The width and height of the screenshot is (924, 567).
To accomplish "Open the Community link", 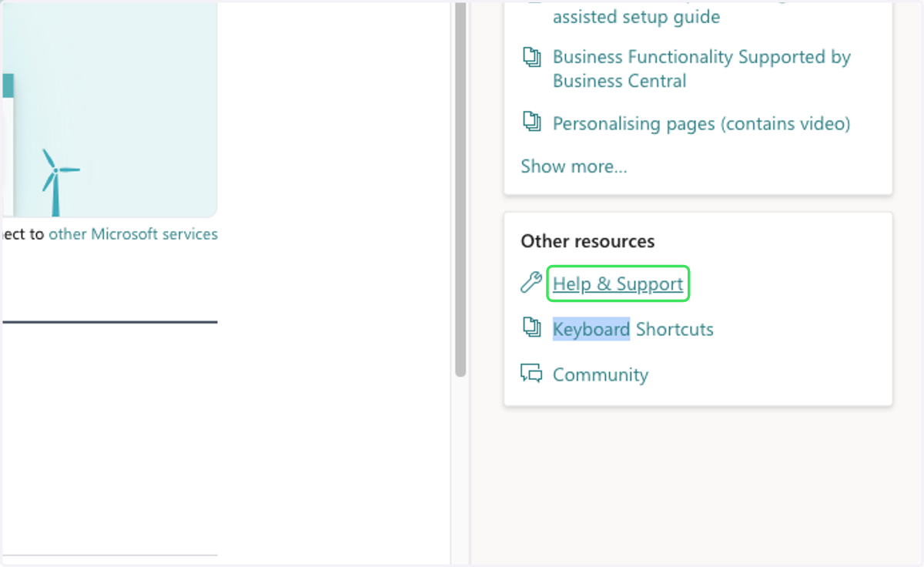I will (x=601, y=374).
